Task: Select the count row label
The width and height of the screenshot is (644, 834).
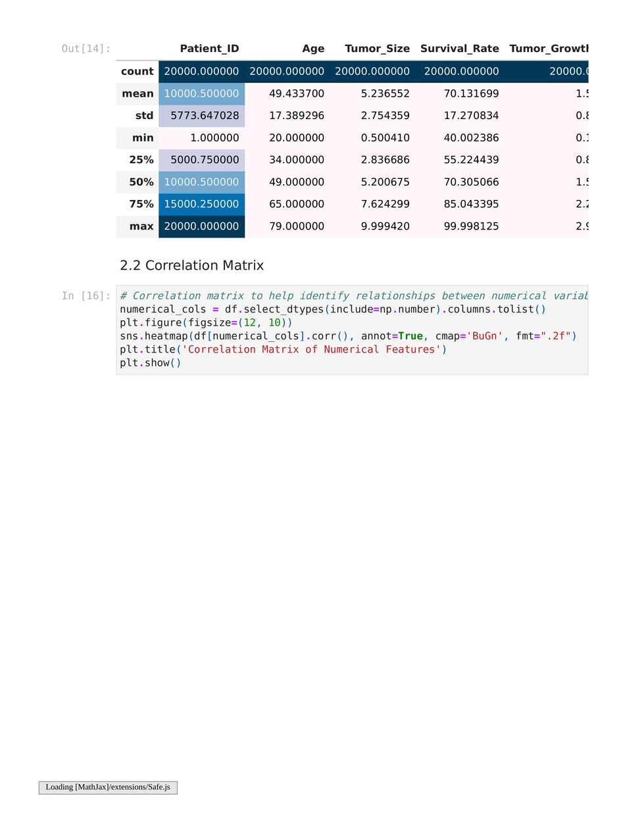Action: 137,71
